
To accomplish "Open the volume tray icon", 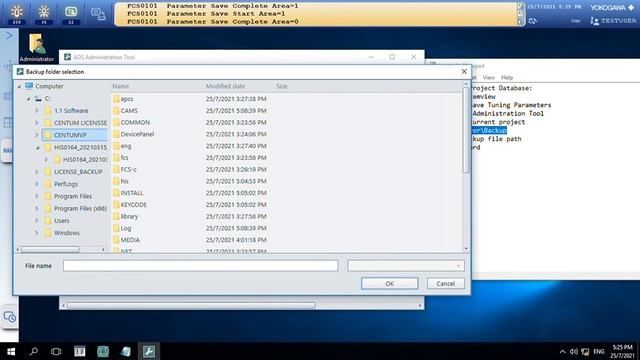I will tap(573, 351).
